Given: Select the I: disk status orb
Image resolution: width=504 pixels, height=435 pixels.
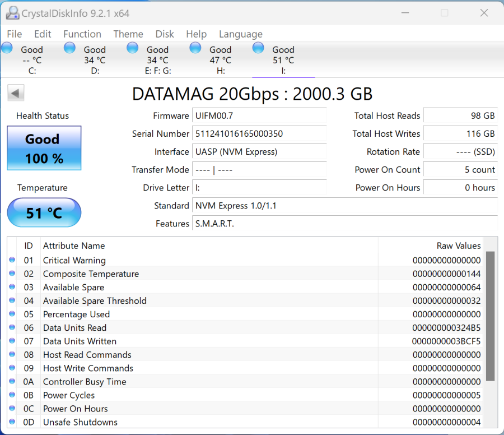Looking at the screenshot, I should point(258,48).
